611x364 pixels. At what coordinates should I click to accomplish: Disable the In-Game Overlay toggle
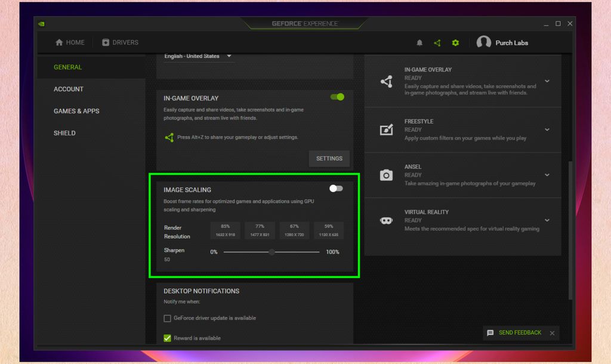(x=337, y=97)
